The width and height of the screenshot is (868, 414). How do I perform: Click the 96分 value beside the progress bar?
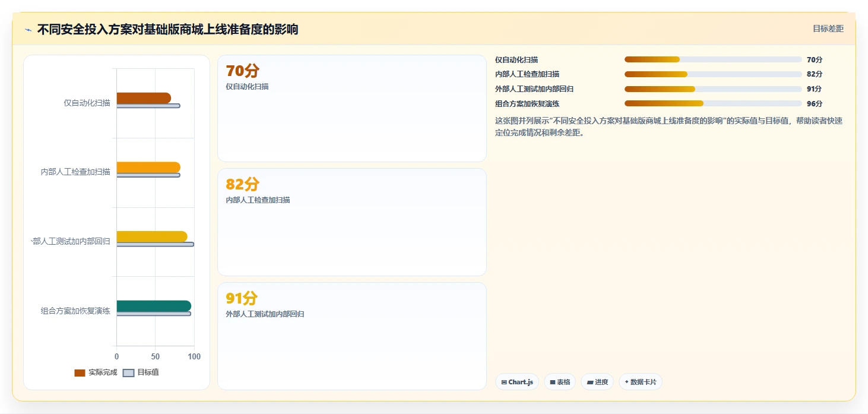coord(815,104)
